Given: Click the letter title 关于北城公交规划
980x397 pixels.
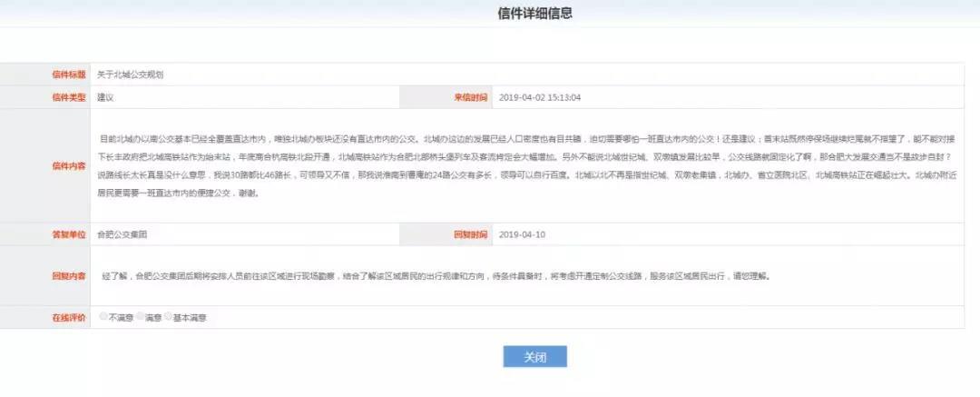Looking at the screenshot, I should coord(130,74).
